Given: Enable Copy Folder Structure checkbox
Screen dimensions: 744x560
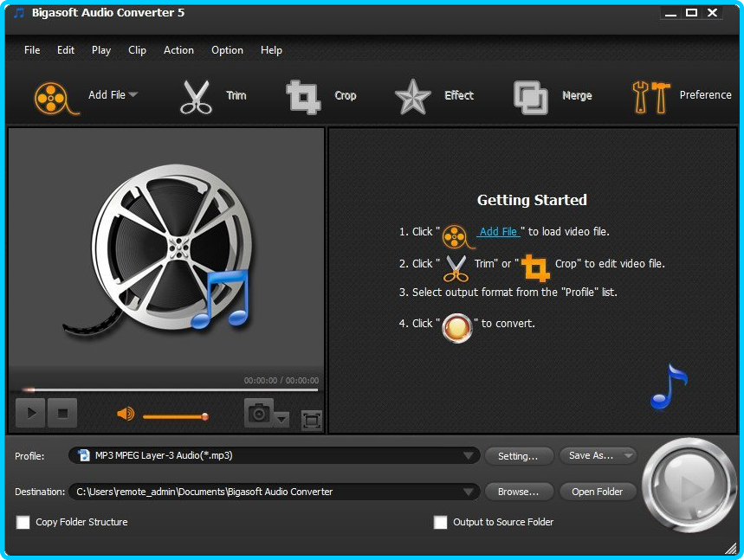Looking at the screenshot, I should pyautogui.click(x=23, y=522).
